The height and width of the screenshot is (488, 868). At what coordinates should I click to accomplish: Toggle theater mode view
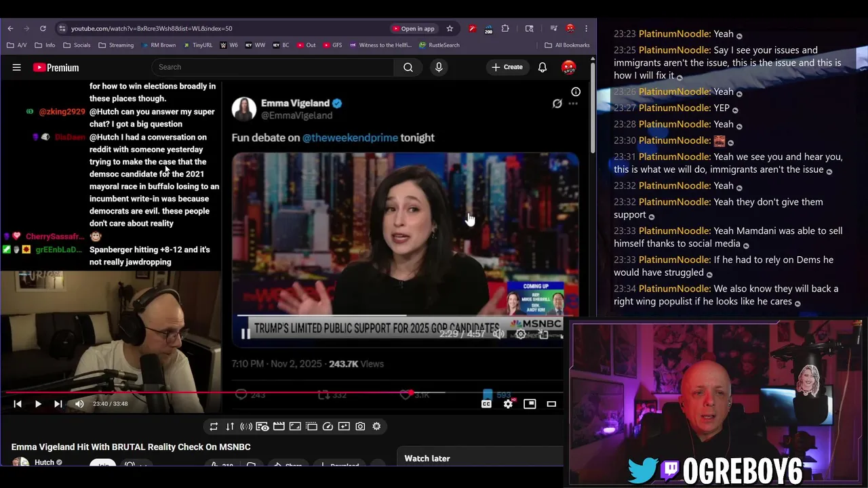pyautogui.click(x=551, y=404)
